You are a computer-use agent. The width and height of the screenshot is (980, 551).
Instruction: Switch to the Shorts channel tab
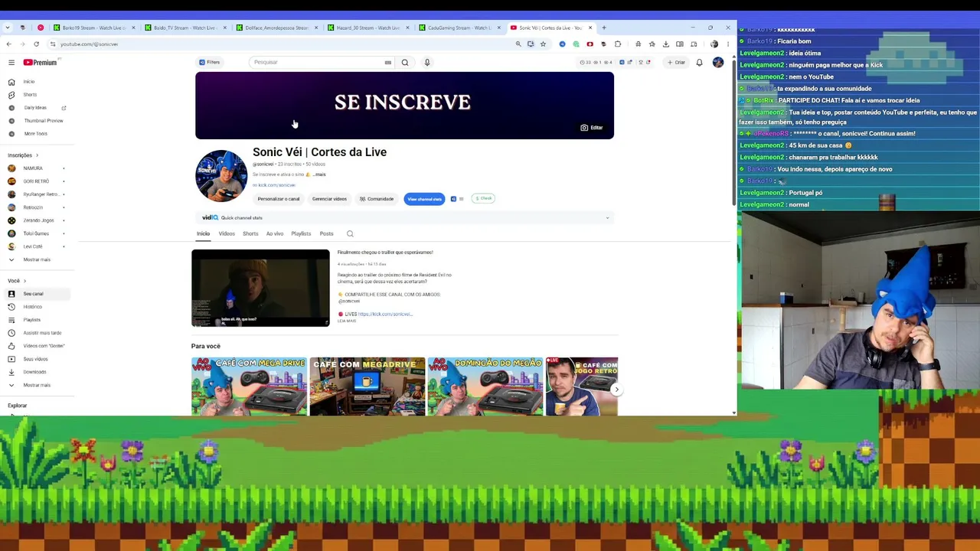(250, 233)
